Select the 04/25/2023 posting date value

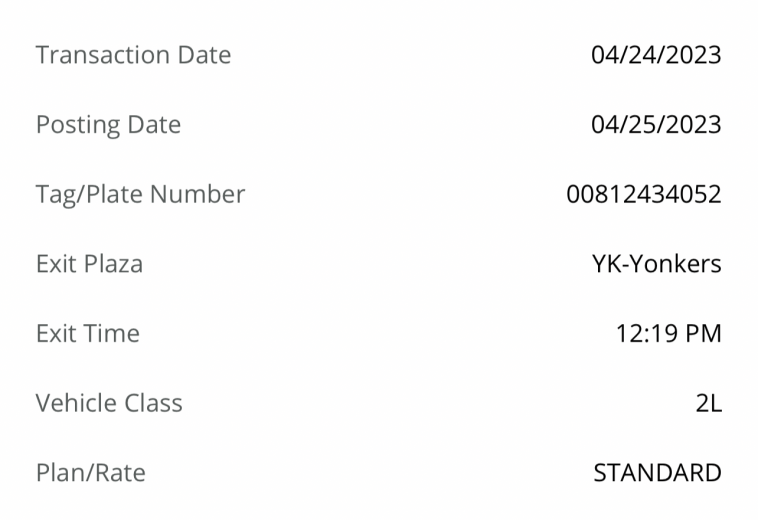656,124
